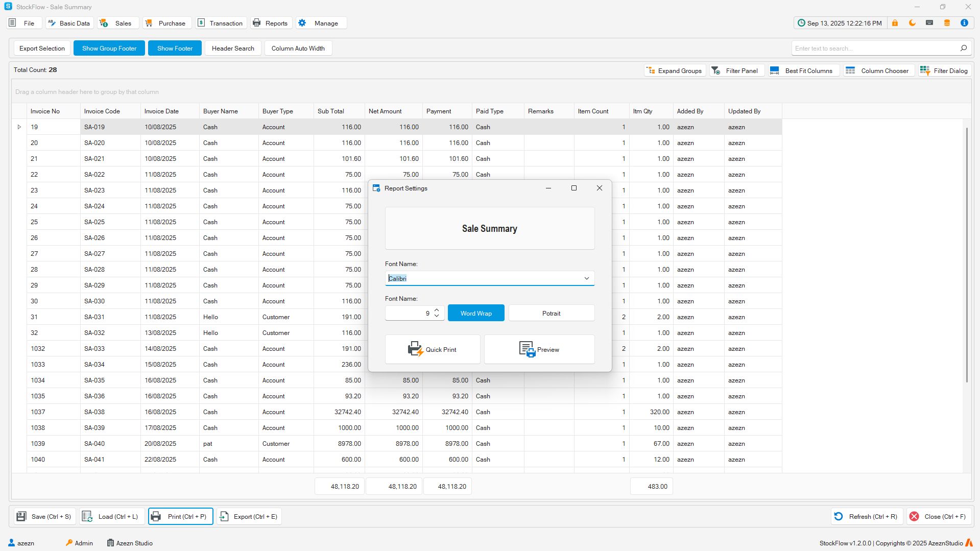Open the Reports menu
The width and height of the screenshot is (980, 551).
[271, 23]
